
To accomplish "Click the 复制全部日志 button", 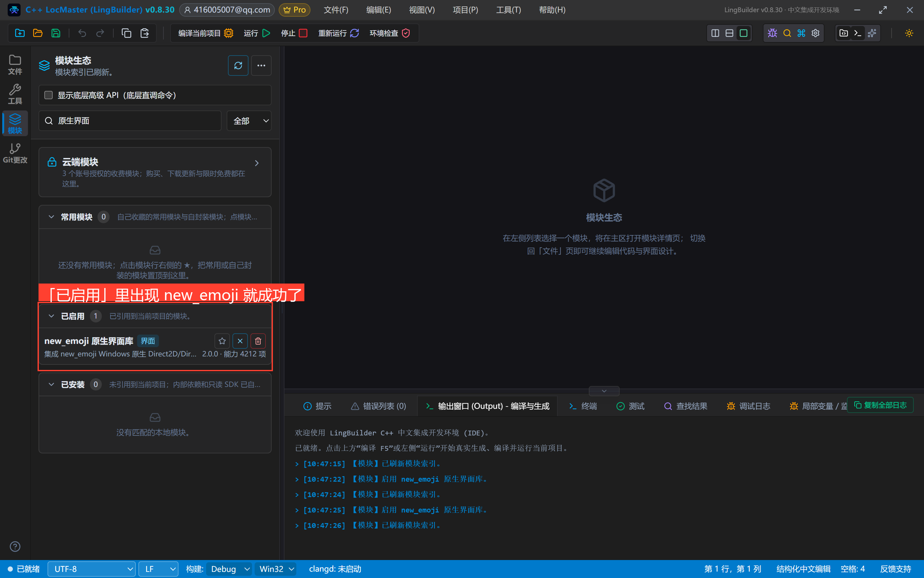I will click(880, 405).
